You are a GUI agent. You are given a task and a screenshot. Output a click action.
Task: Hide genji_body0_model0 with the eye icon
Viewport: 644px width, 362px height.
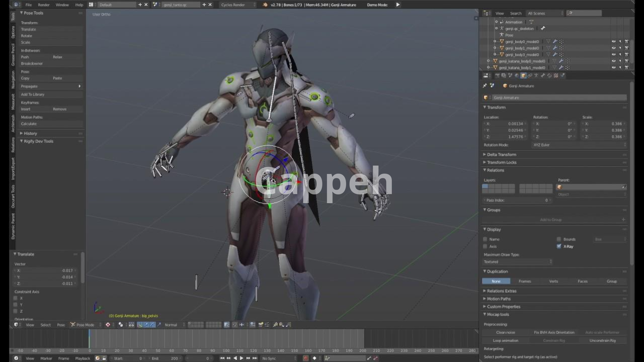[x=613, y=42]
